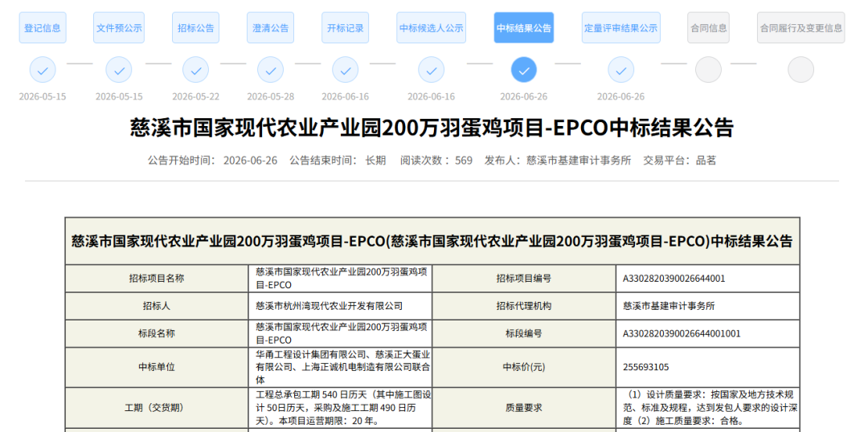Click the 标段名称 label cell

pyautogui.click(x=157, y=333)
